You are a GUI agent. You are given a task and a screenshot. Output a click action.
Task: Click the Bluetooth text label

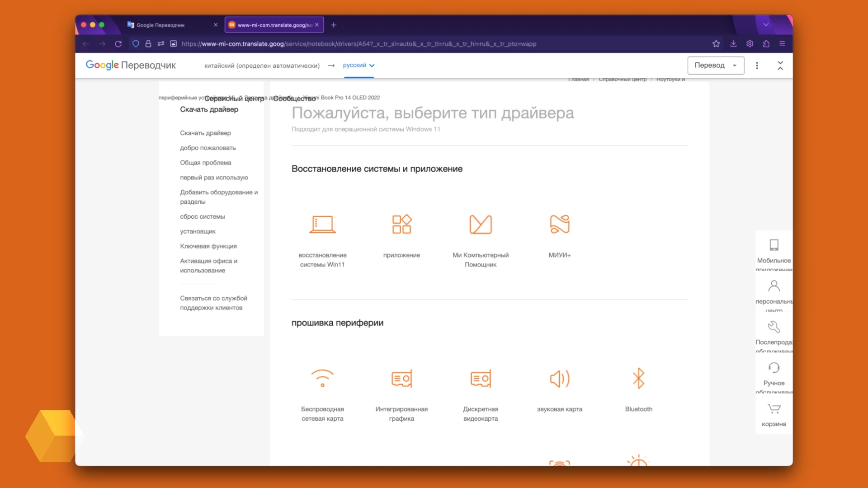click(x=638, y=409)
